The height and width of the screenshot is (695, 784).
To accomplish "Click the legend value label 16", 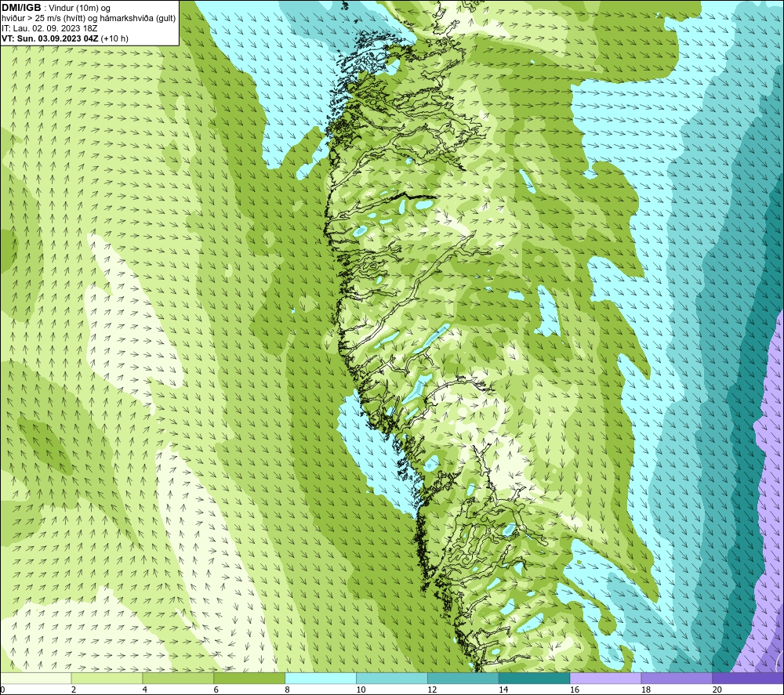I will pos(575,690).
